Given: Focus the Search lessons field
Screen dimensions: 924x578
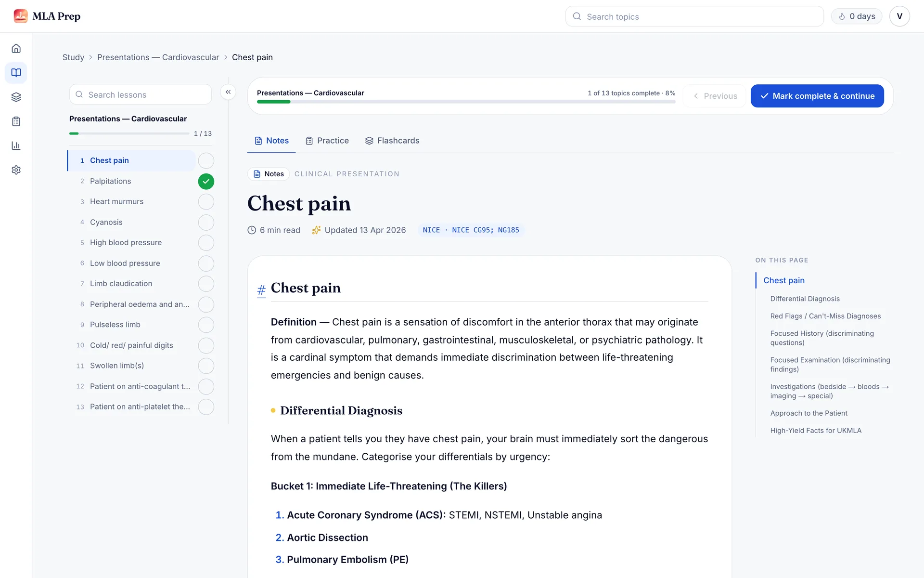Looking at the screenshot, I should 141,94.
